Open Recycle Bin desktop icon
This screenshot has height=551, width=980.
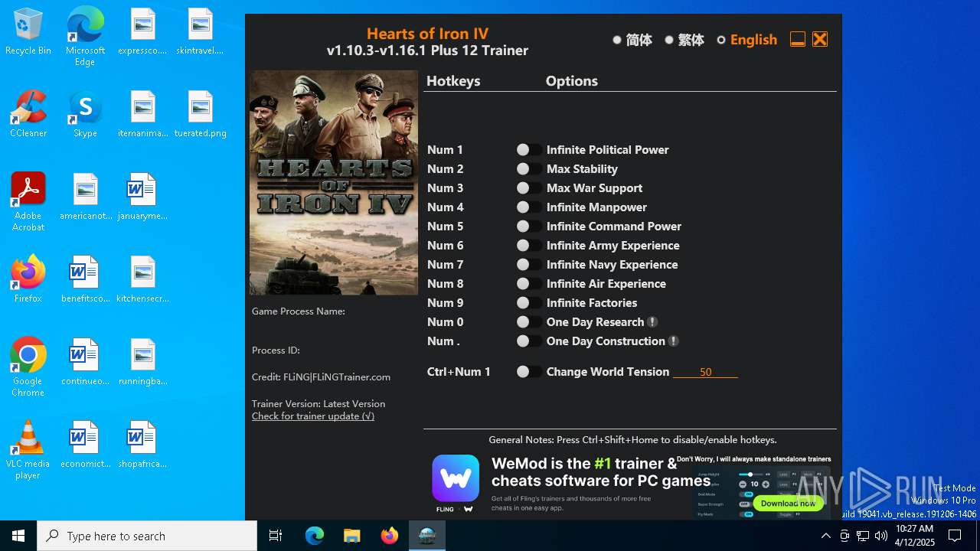click(x=28, y=32)
